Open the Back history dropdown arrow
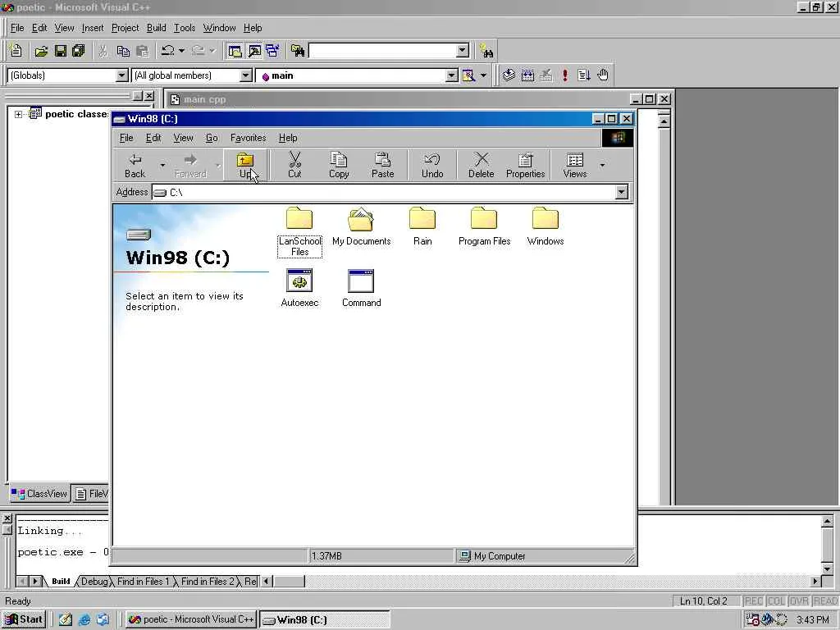Screen dimensions: 840x630 pos(162,165)
